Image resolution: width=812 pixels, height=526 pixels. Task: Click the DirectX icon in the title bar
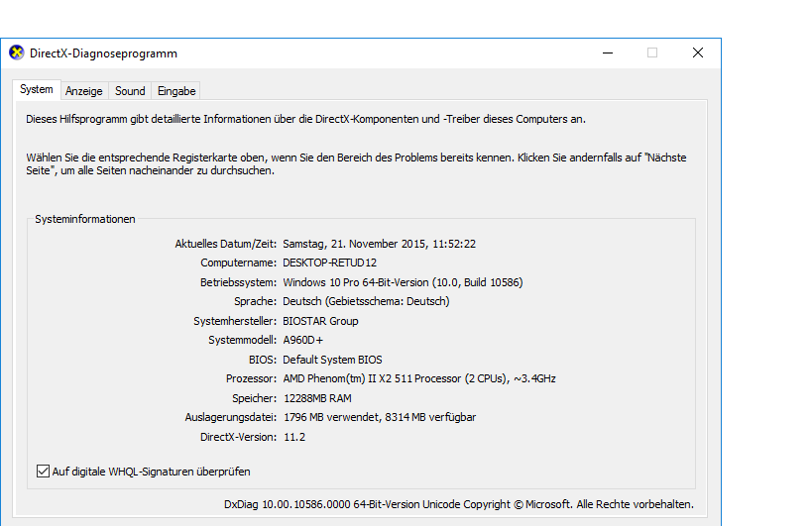(17, 53)
